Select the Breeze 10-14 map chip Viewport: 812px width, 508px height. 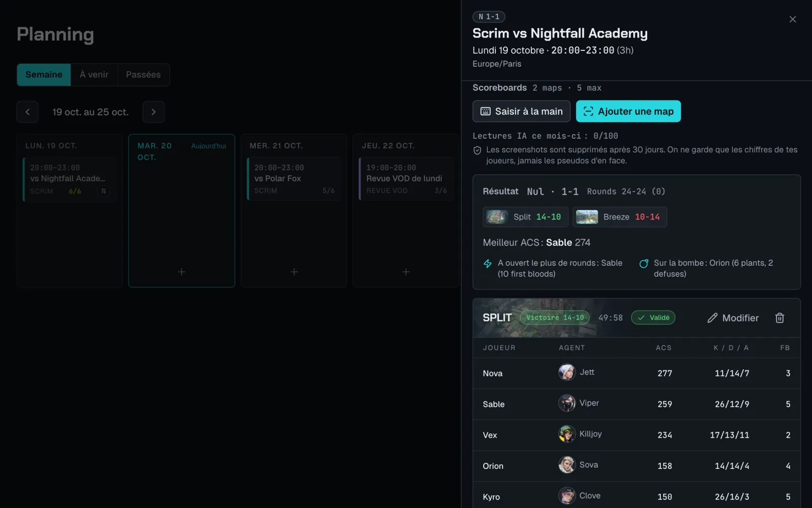(620, 217)
